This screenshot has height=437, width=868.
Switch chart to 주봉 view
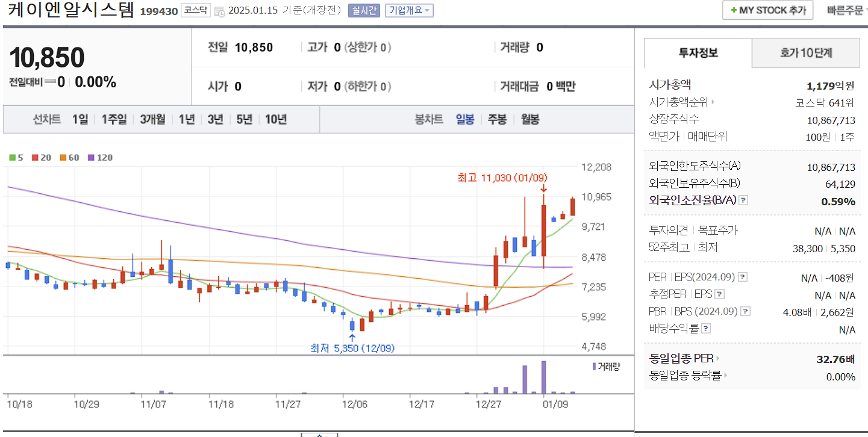[496, 119]
